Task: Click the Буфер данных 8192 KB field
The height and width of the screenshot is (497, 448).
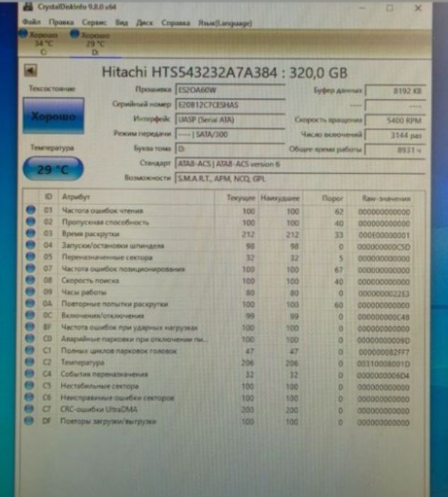Action: pos(395,91)
